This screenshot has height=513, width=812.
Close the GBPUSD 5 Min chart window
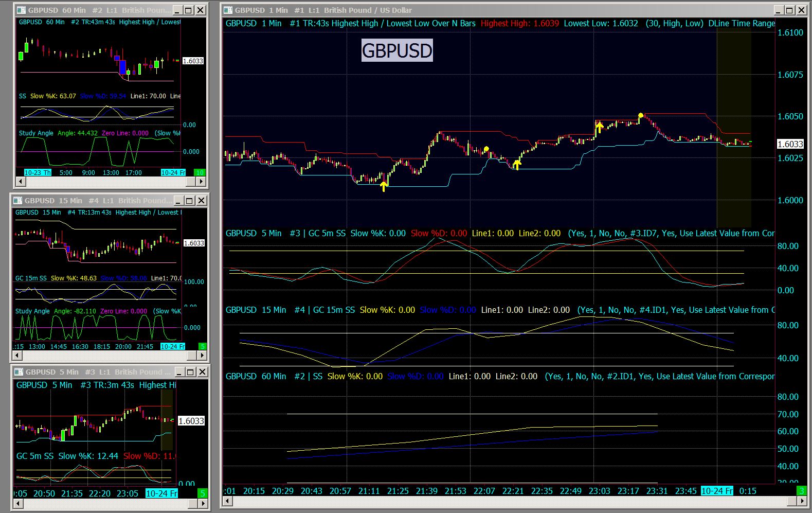coord(203,372)
